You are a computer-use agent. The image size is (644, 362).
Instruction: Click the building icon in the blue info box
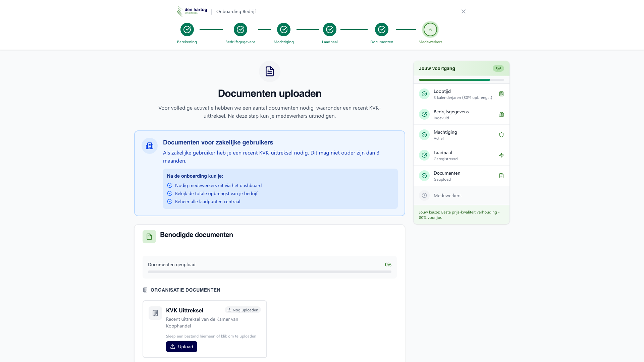(x=149, y=146)
